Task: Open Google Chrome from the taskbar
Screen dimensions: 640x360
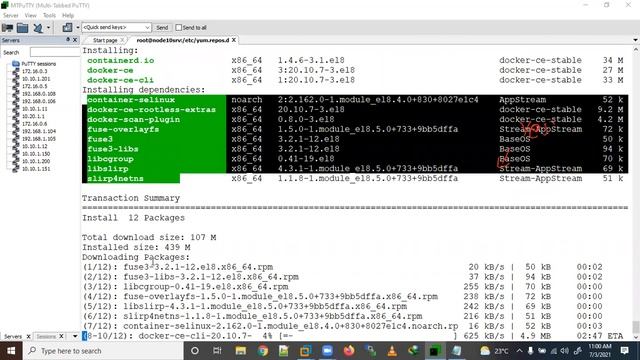Action: pos(262,351)
